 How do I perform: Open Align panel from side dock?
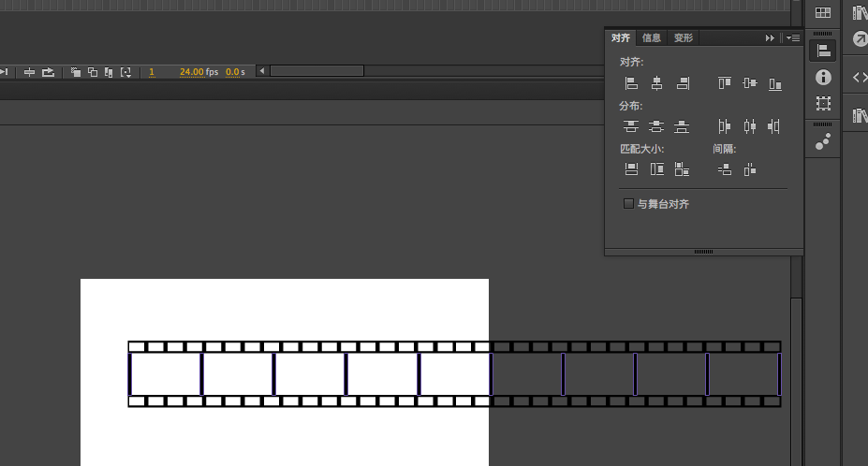(x=823, y=51)
